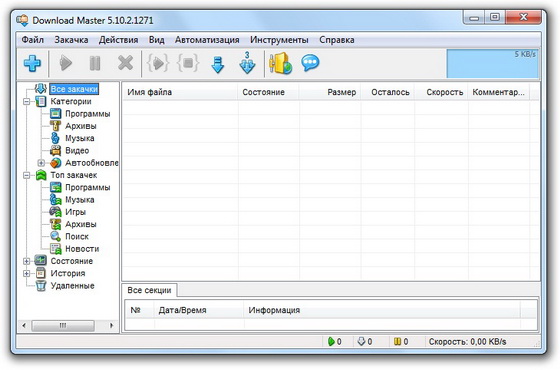Image resolution: width=560 pixels, height=370 pixels.
Task: Open the Файл menu
Action: point(32,40)
